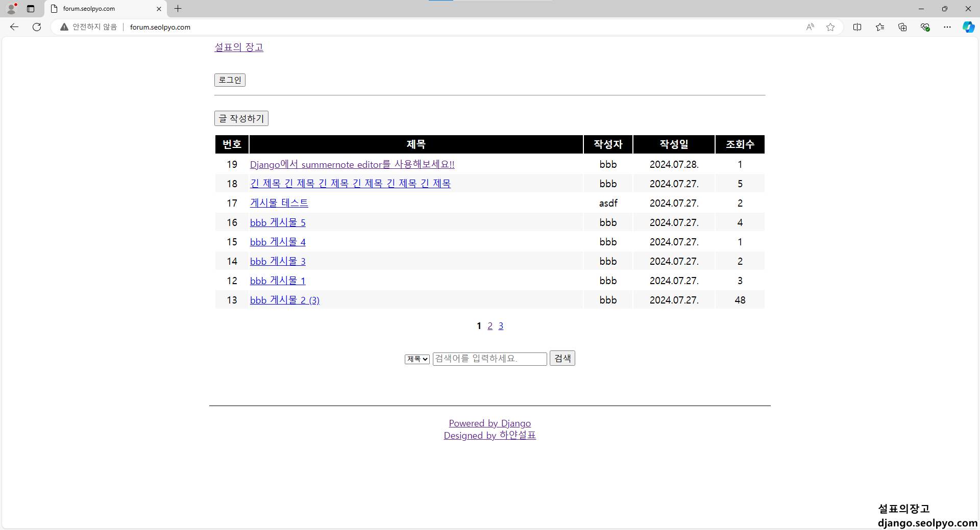The height and width of the screenshot is (530, 980).
Task: Open the bbb 게시물 4 post
Action: (278, 242)
